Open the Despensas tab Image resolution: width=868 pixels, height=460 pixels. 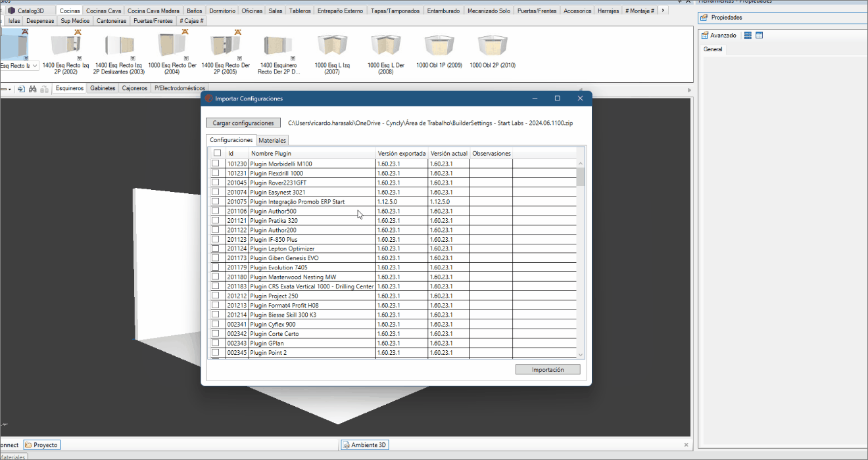pyautogui.click(x=40, y=21)
